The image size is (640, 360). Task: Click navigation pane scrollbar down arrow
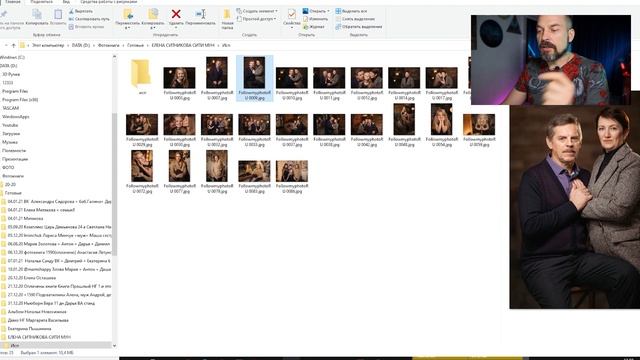point(114,345)
